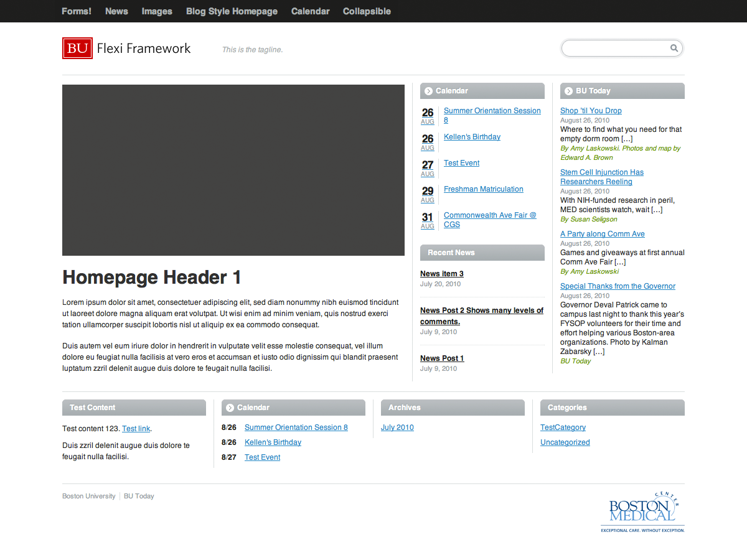
Task: Click the BU logo icon in header
Action: click(78, 49)
